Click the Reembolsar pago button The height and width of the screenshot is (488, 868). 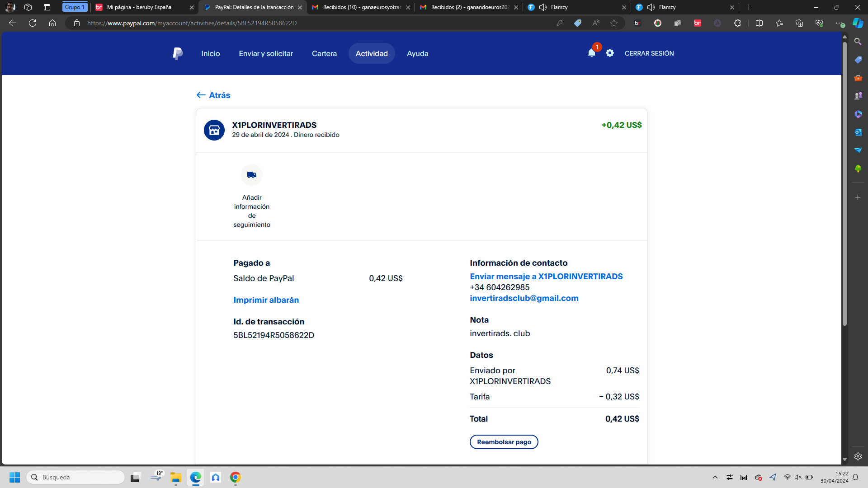pos(504,442)
